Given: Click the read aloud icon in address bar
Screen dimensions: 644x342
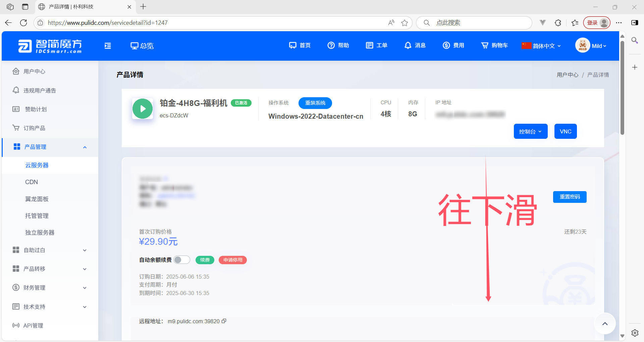Looking at the screenshot, I should pos(391,23).
